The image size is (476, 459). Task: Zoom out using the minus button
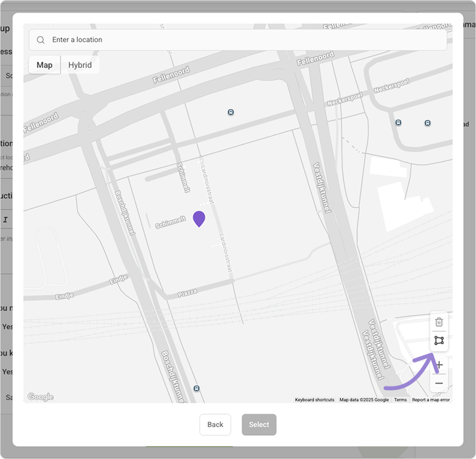pyautogui.click(x=439, y=383)
